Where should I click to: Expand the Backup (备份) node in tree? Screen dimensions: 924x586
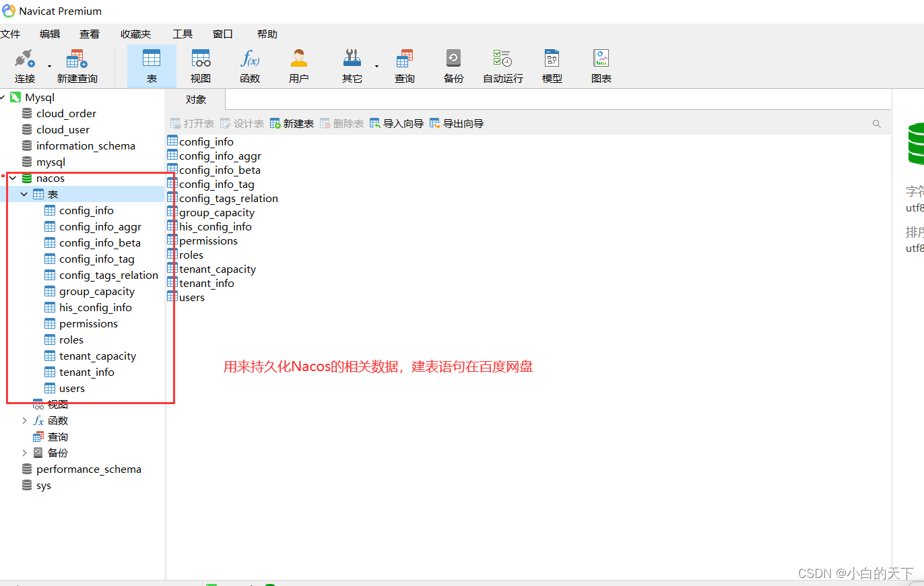tap(24, 453)
